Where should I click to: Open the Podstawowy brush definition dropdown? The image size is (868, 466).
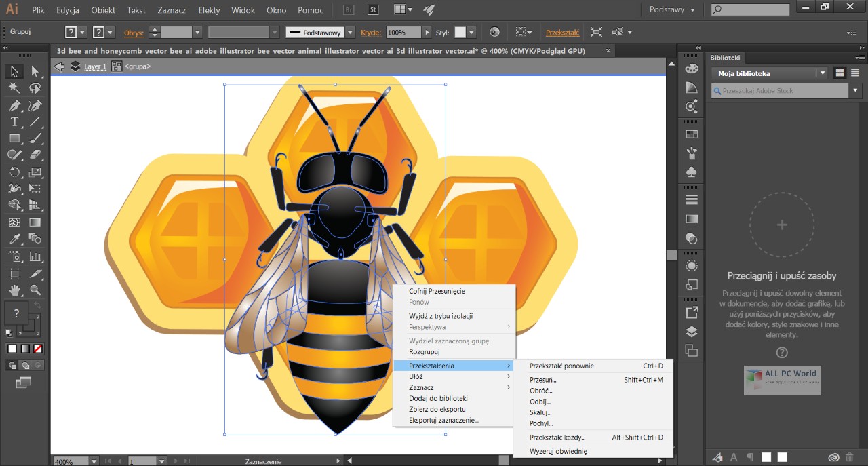(350, 33)
